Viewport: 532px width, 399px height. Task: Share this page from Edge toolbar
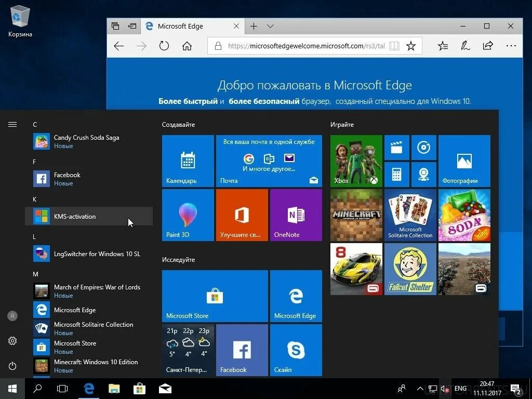(487, 46)
